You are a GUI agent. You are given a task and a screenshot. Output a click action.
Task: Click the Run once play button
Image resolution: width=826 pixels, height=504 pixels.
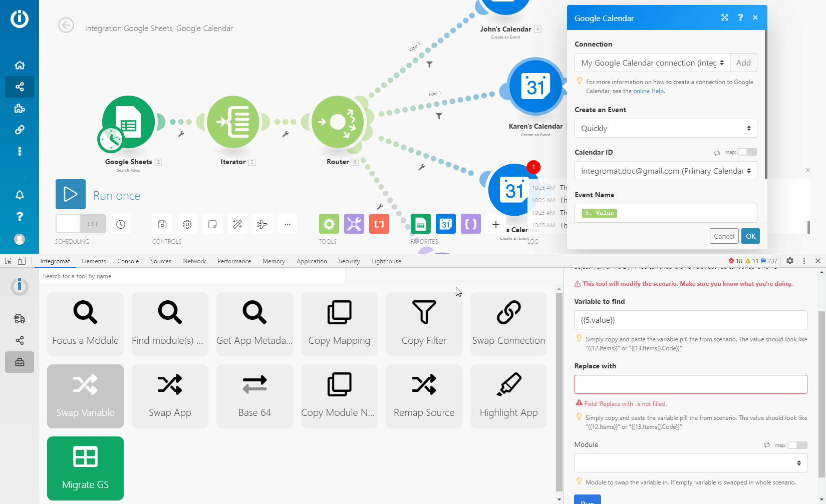[71, 194]
